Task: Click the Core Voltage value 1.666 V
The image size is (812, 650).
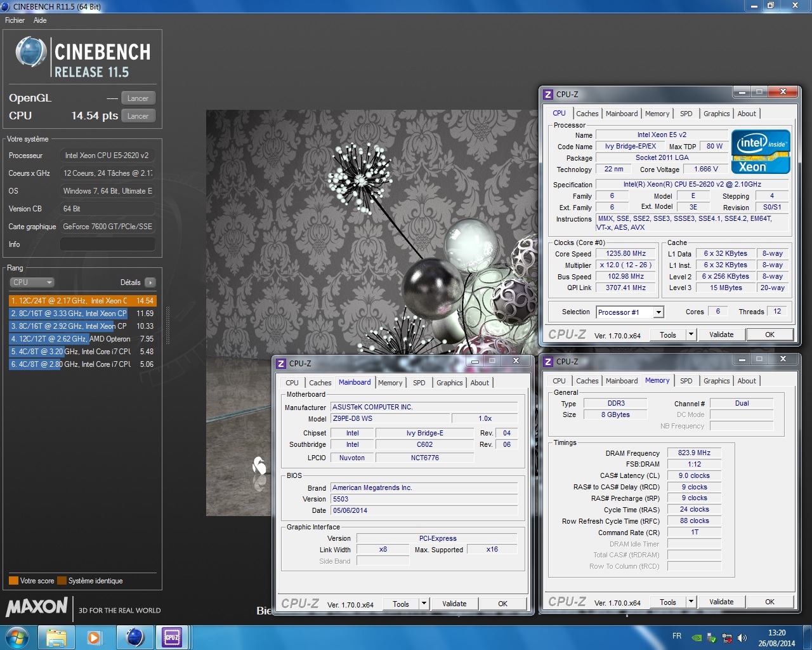Action: pos(706,169)
